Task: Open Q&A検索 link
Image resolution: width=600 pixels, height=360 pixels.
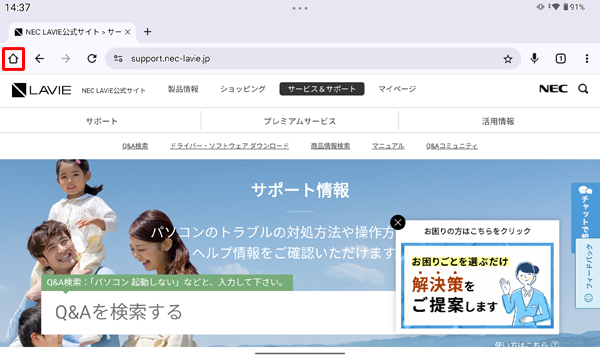Action: [x=135, y=146]
